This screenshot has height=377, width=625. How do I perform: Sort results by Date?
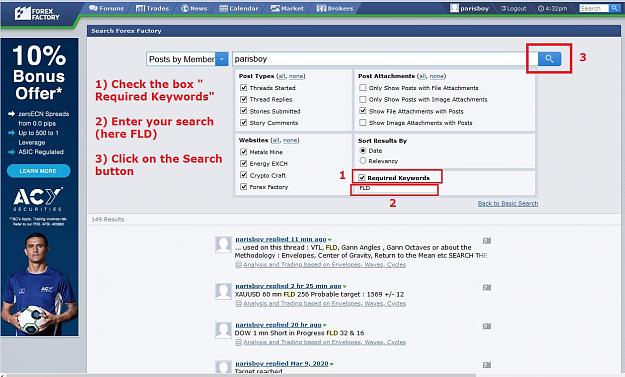[x=363, y=151]
